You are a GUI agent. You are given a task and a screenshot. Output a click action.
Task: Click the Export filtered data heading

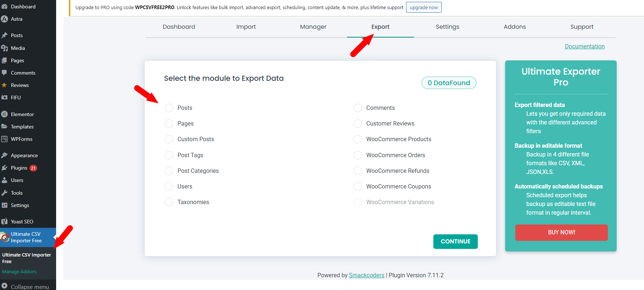click(540, 105)
